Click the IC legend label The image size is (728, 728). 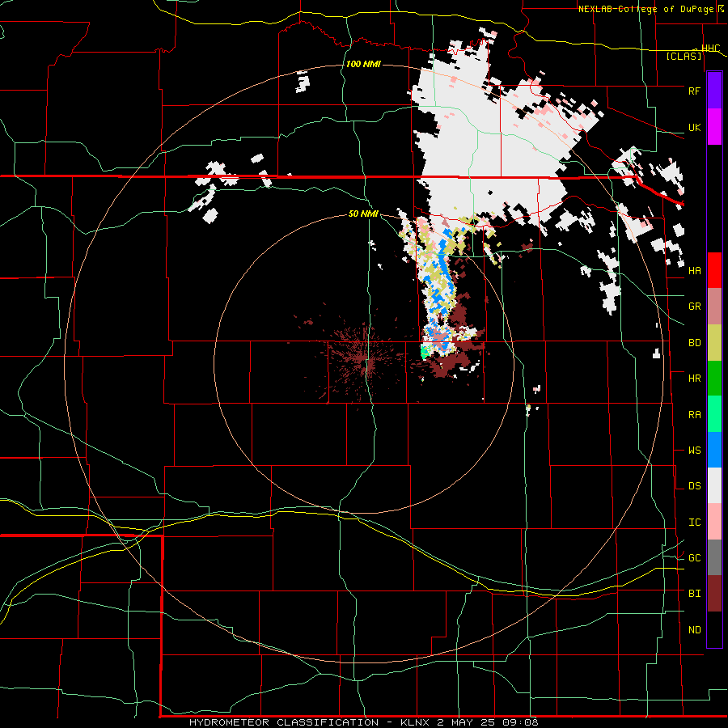pyautogui.click(x=694, y=523)
